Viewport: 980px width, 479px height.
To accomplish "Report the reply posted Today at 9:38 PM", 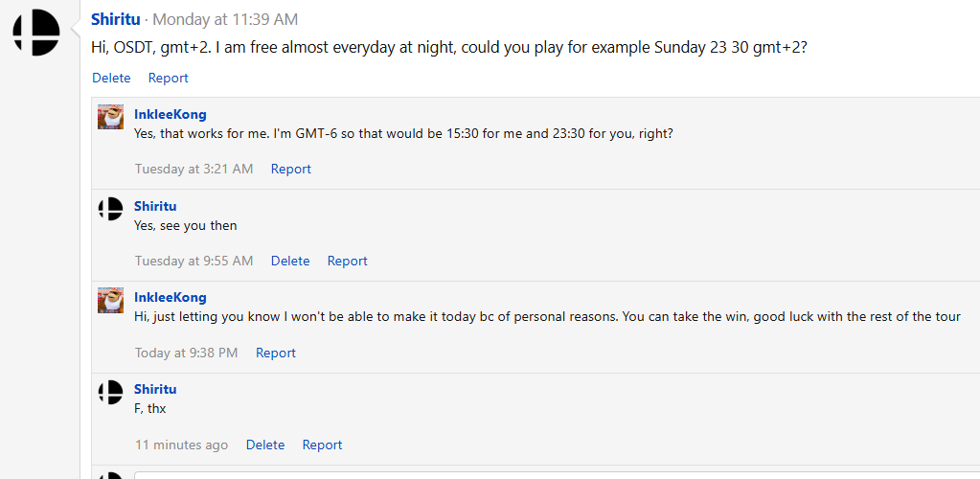I will coord(275,353).
